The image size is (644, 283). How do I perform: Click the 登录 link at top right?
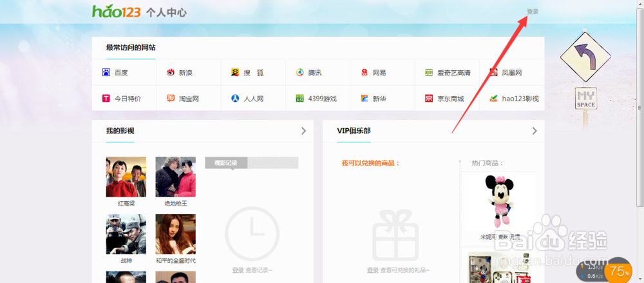533,12
